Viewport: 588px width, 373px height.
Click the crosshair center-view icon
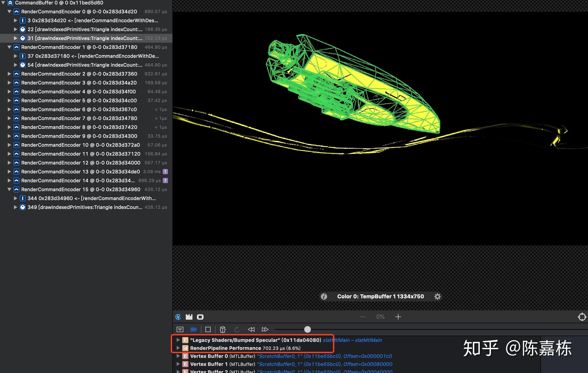pos(582,317)
